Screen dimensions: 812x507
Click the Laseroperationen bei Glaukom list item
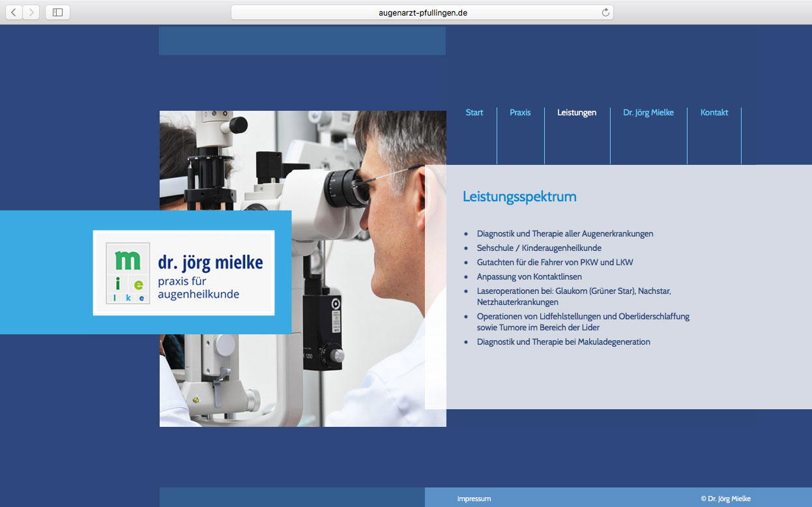pyautogui.click(x=573, y=291)
